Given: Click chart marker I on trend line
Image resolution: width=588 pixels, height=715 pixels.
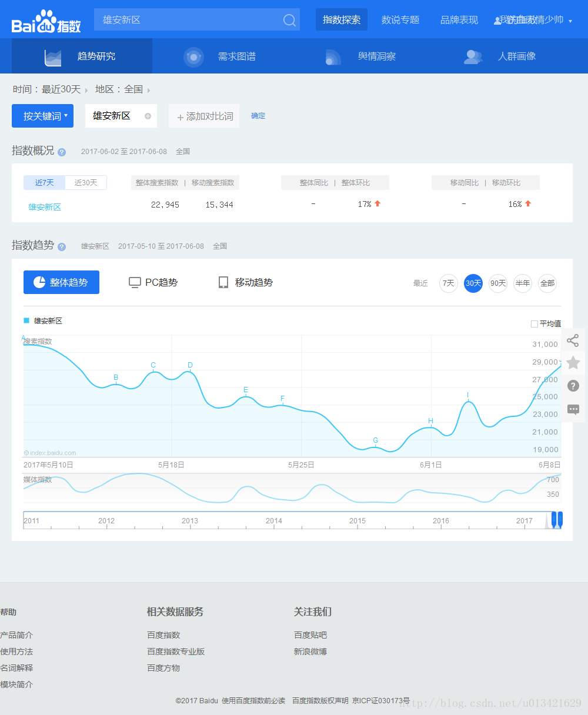Looking at the screenshot, I should coord(468,395).
